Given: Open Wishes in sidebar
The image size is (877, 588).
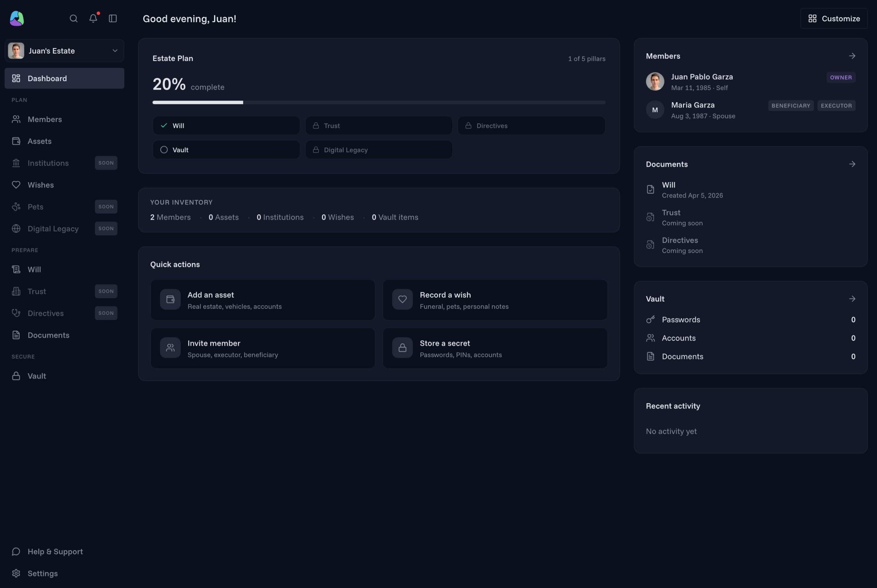Looking at the screenshot, I should point(65,185).
